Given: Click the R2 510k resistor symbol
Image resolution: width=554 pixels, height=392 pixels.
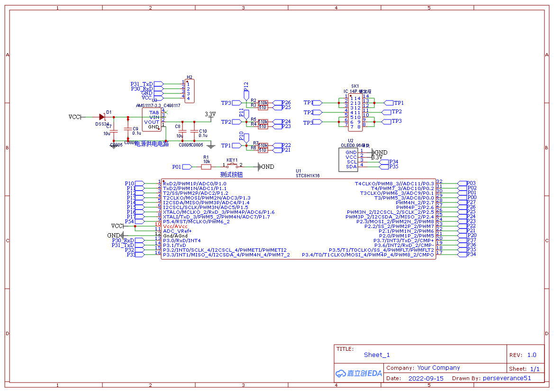Looking at the screenshot, I should (263, 103).
